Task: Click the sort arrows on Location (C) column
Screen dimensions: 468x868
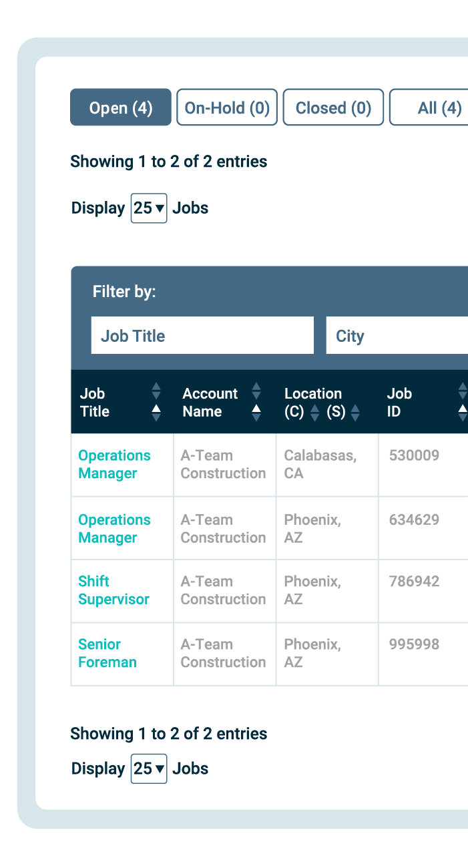Action: (314, 411)
